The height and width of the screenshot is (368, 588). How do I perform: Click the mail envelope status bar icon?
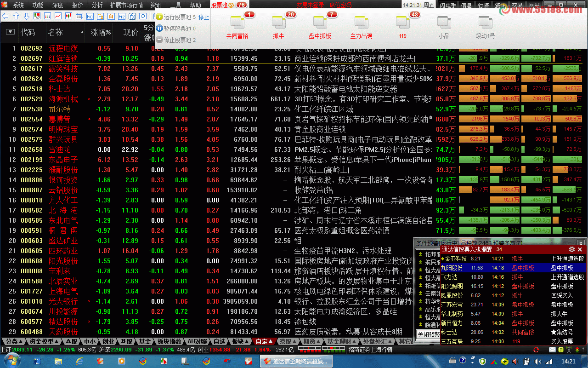click(x=552, y=350)
